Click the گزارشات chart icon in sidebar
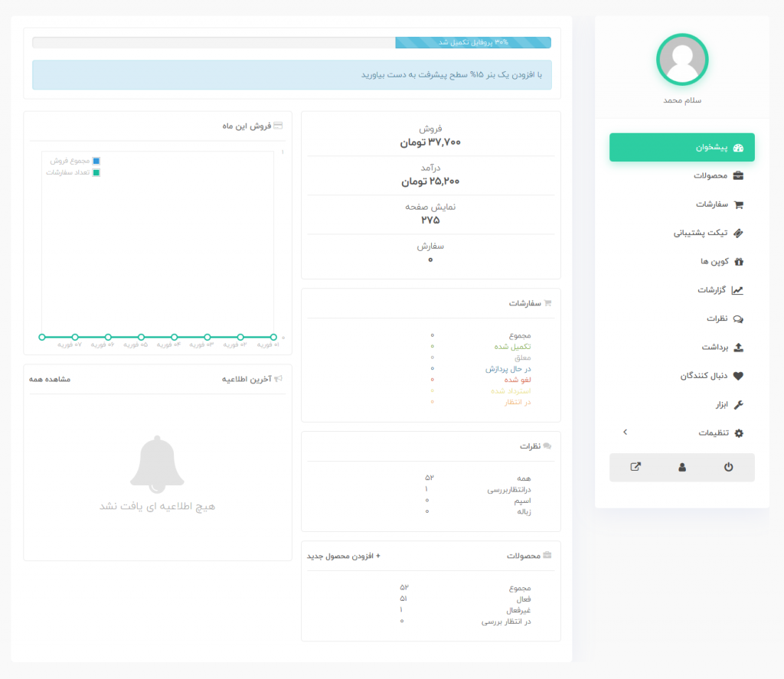Screen dimensions: 784x679 (x=737, y=290)
